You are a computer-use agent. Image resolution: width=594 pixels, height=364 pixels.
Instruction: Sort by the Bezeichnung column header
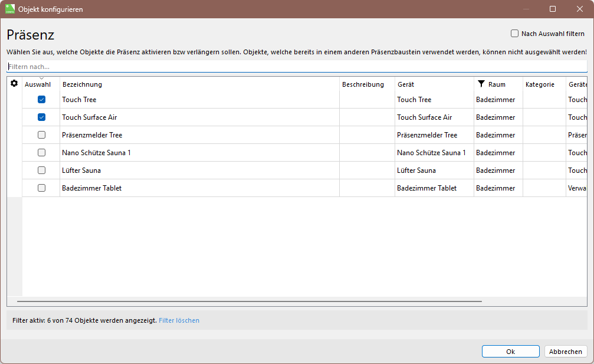coord(82,84)
